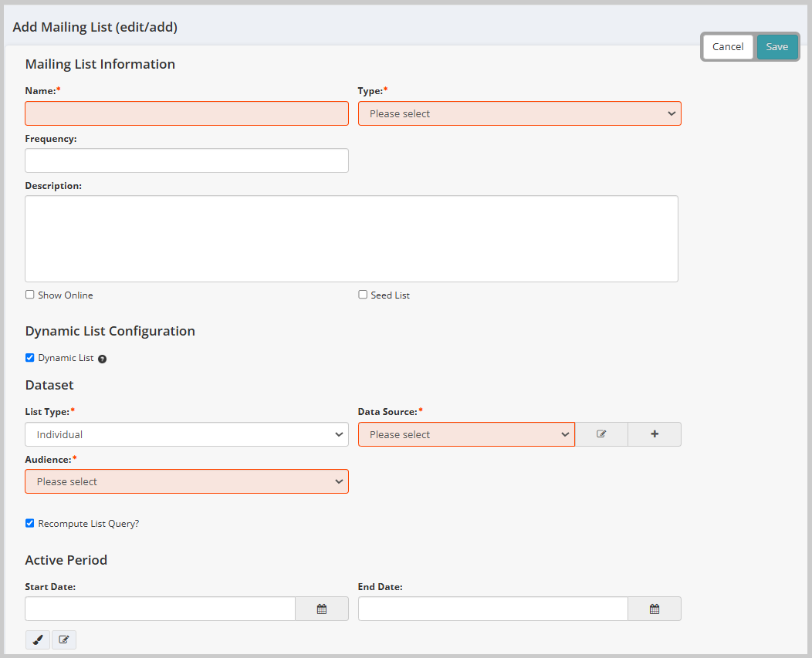Screen dimensions: 812x658
Task: Open the Data Source dropdown
Action: pyautogui.click(x=466, y=434)
